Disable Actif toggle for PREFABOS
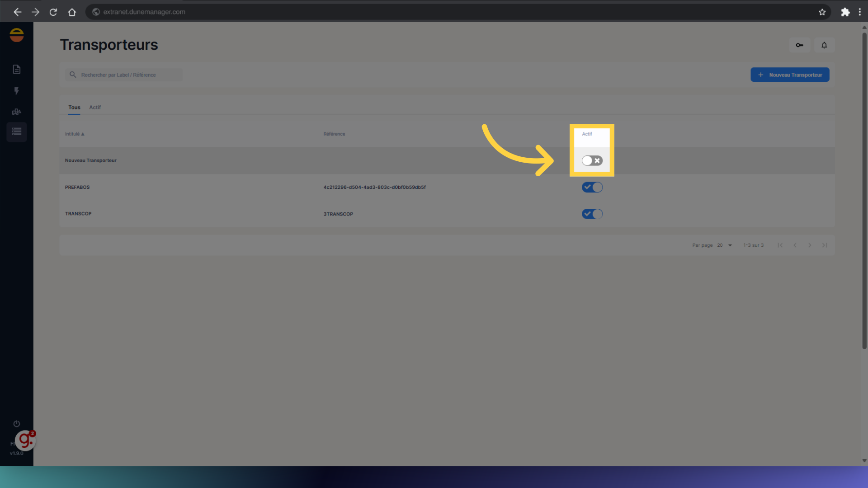 (592, 187)
